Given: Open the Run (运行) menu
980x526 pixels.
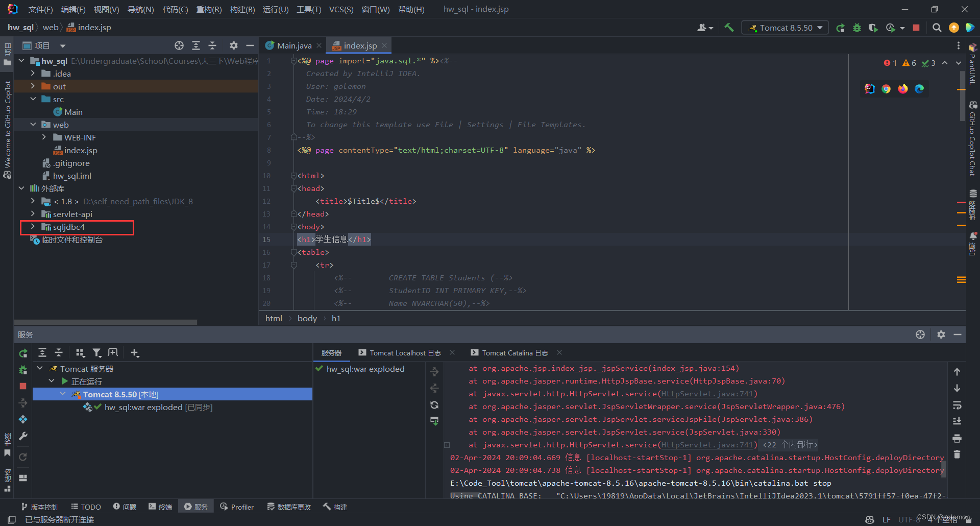Looking at the screenshot, I should [276, 9].
